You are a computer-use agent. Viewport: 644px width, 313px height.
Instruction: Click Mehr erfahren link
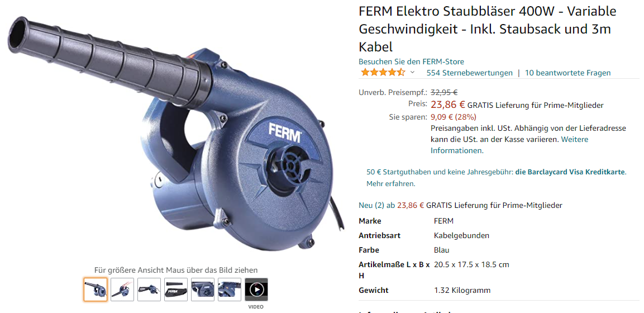pyautogui.click(x=390, y=184)
